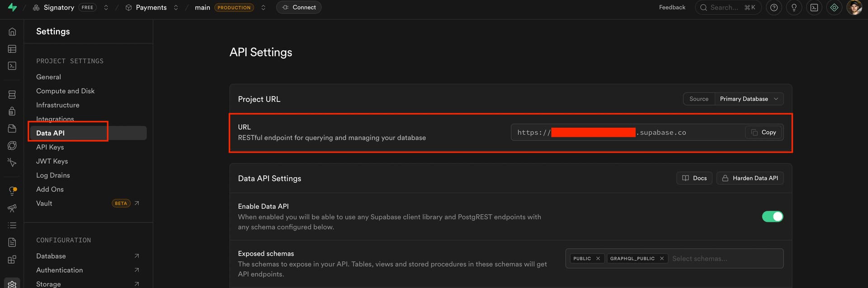Open the Primary Database source dropdown
The width and height of the screenshot is (868, 288).
tap(749, 99)
